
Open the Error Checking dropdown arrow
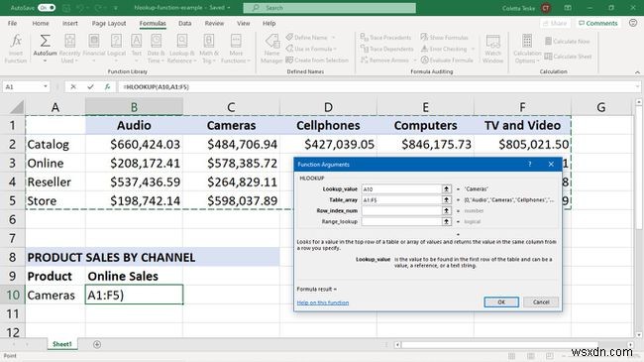[473, 49]
